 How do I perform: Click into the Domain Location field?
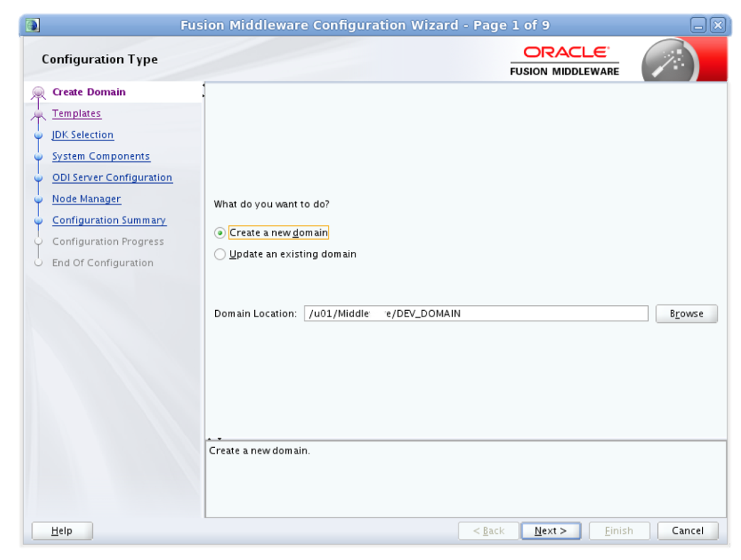(x=476, y=313)
